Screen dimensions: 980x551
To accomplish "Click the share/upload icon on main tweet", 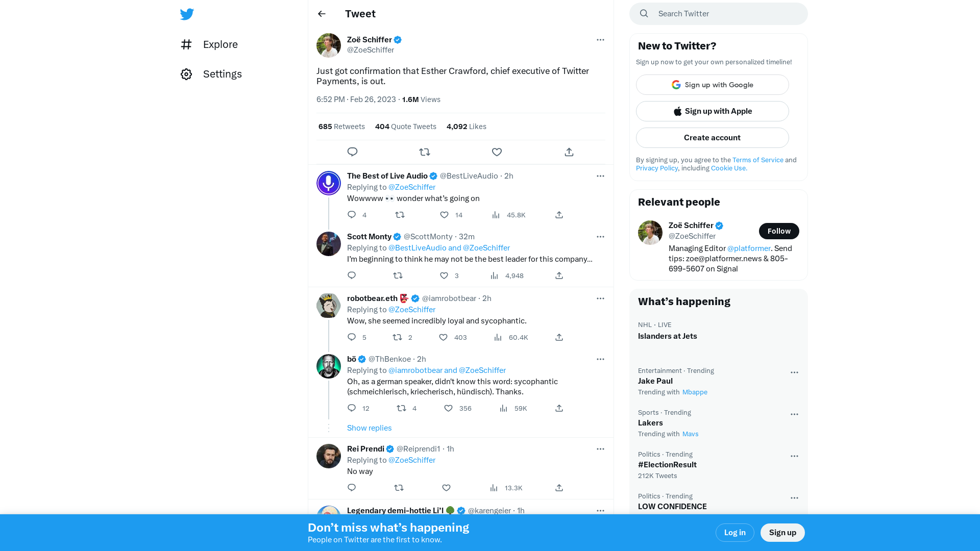I will 569,152.
